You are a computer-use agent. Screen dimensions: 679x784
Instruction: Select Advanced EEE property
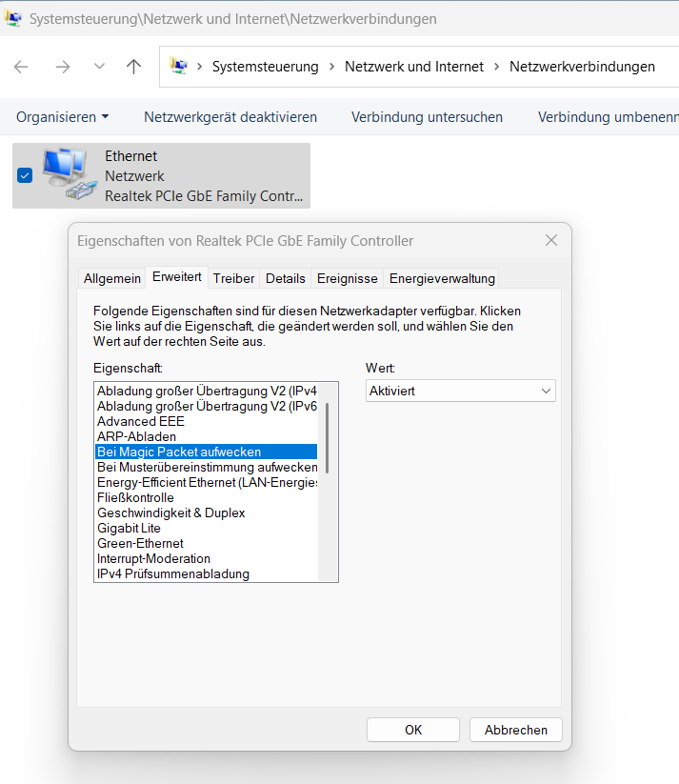(x=207, y=421)
